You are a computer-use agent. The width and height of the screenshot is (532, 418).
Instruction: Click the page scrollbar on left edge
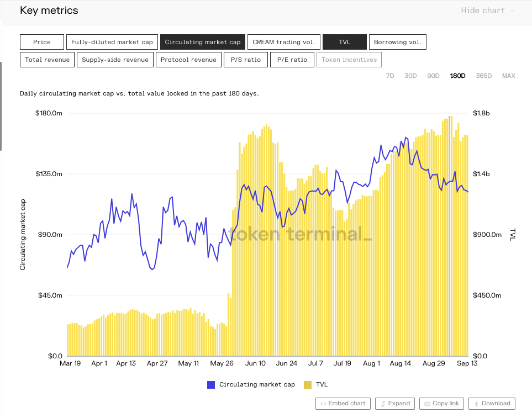[x=1, y=106]
